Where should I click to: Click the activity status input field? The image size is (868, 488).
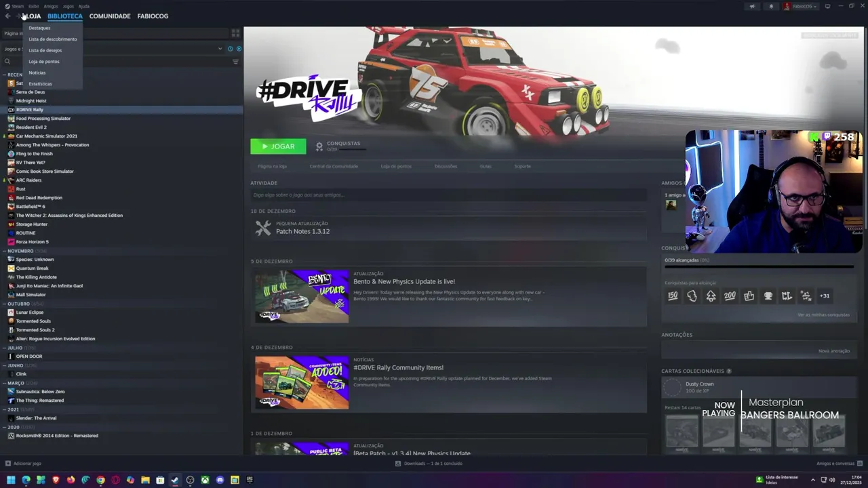(x=448, y=195)
